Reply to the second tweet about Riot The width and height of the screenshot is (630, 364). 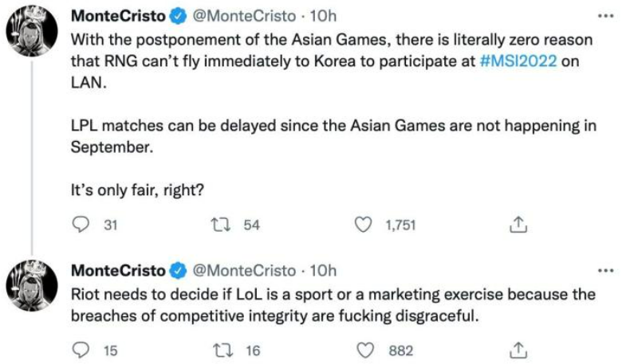coord(80,349)
